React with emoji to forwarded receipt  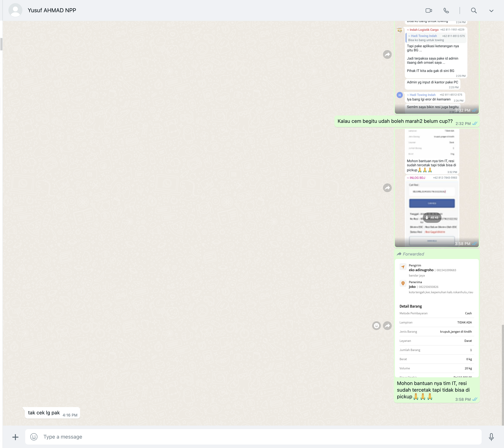tap(376, 326)
